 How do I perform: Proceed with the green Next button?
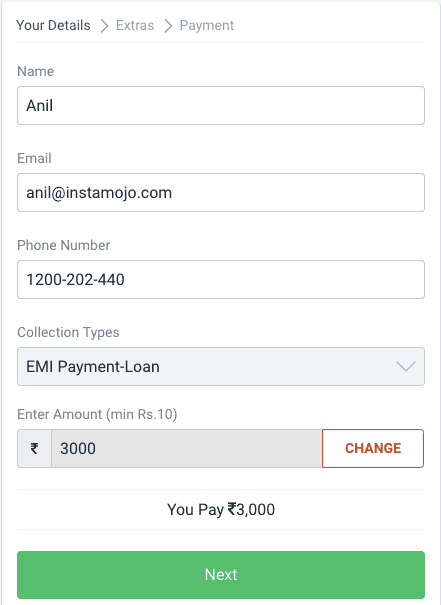221,575
